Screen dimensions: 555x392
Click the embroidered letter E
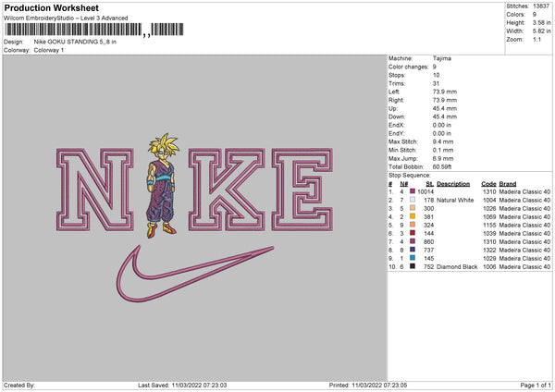tap(302, 190)
